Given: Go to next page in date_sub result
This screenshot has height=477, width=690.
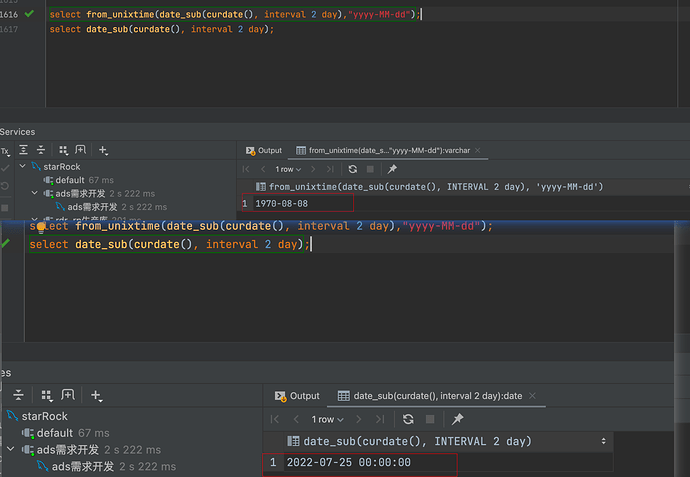Looking at the screenshot, I should (359, 419).
